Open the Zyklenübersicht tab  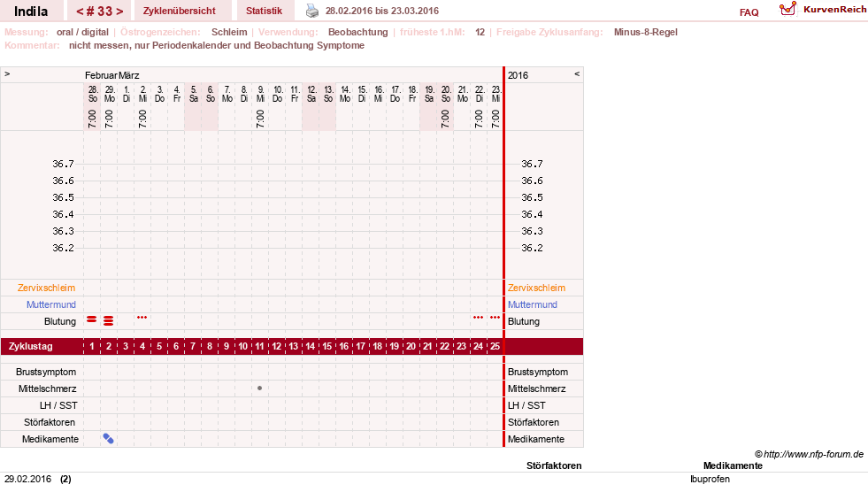180,11
